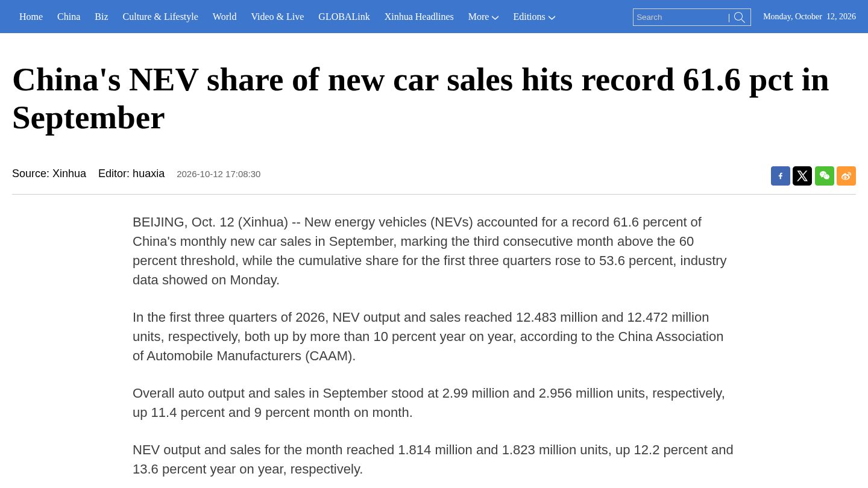Visit the World news section
868x488 pixels.
[x=224, y=17]
